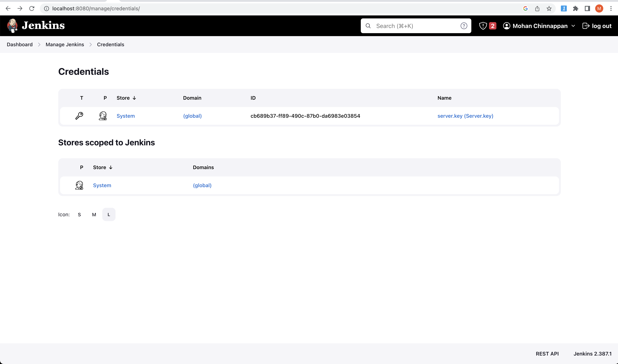This screenshot has height=364, width=618.
Task: Open the security warnings shield icon
Action: click(x=483, y=26)
